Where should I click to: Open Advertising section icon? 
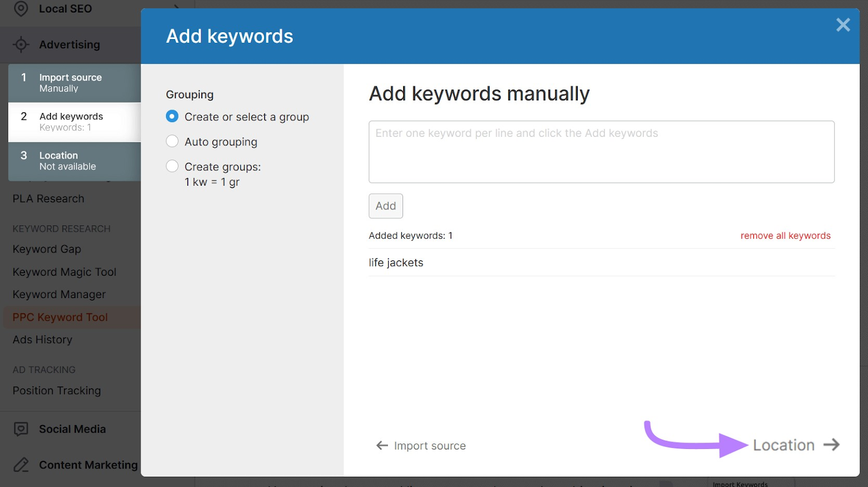21,45
